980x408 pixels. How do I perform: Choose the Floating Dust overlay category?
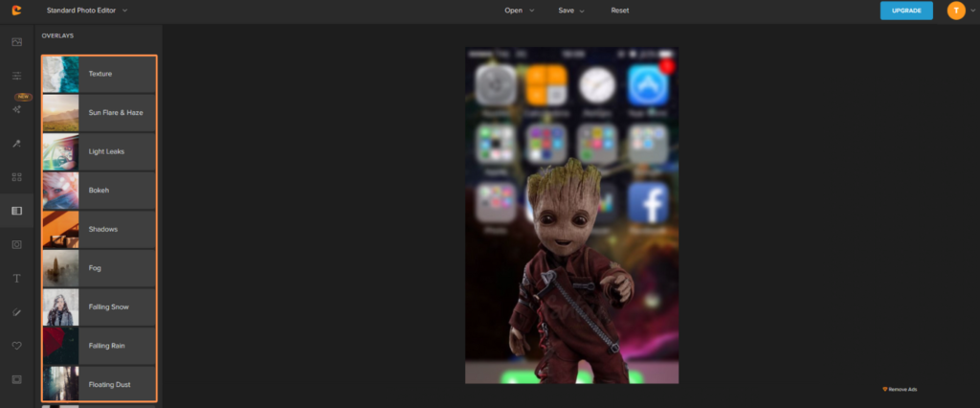[99, 384]
